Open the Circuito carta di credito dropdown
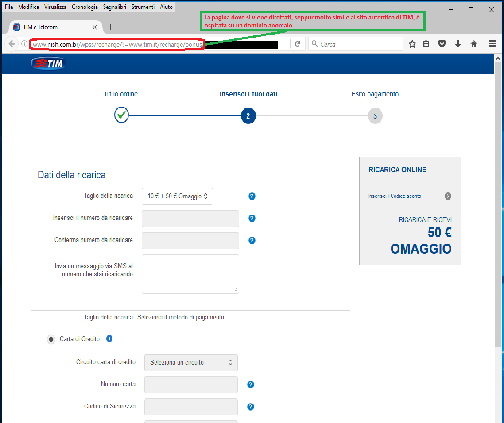Image resolution: width=504 pixels, height=423 pixels. click(191, 363)
